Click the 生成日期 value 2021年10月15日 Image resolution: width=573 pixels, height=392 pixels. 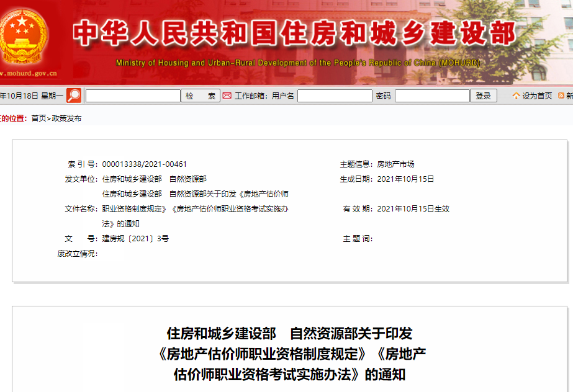click(x=405, y=179)
